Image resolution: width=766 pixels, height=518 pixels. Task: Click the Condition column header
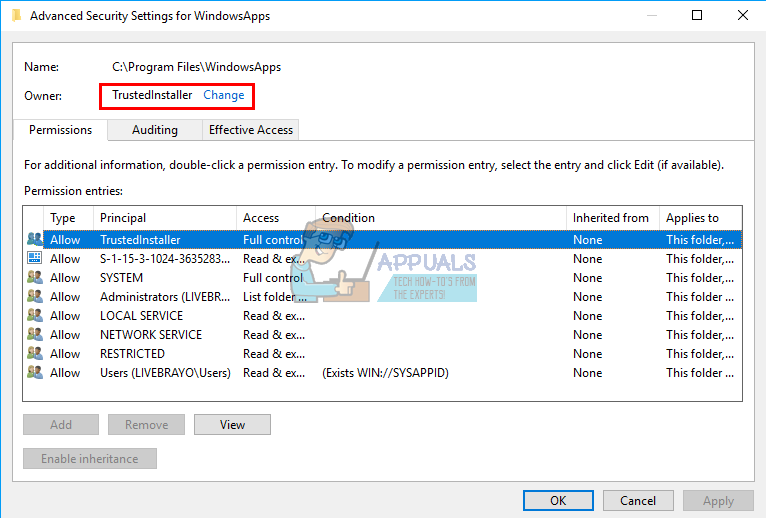click(441, 218)
